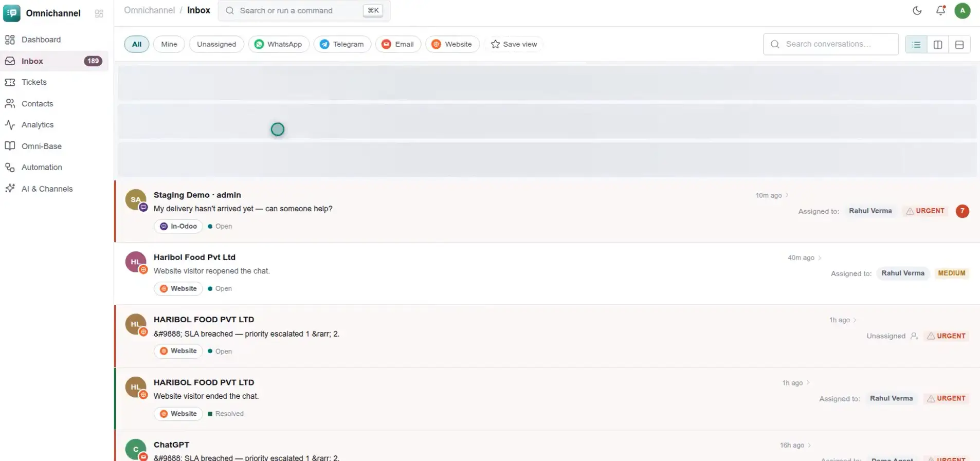980x461 pixels.
Task: Open Inbox in sidebar
Action: click(x=54, y=61)
